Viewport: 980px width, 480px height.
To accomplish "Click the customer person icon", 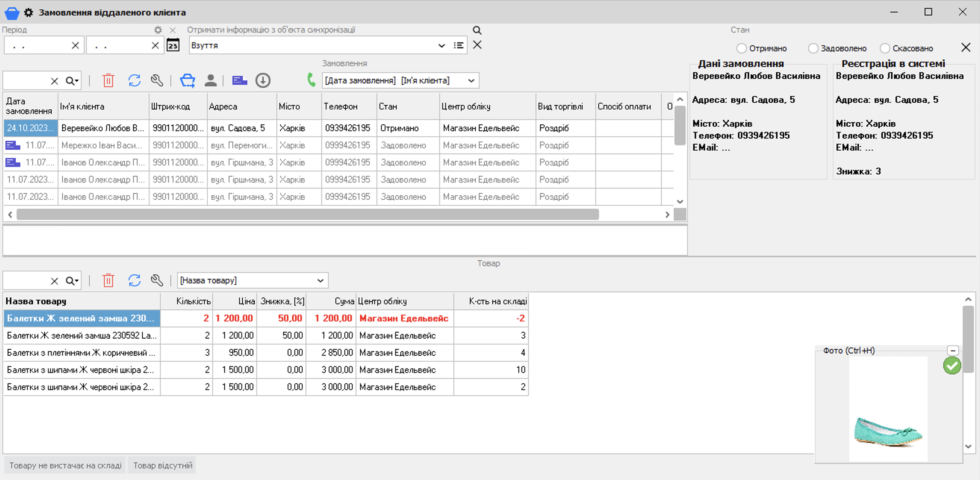I will [x=210, y=81].
